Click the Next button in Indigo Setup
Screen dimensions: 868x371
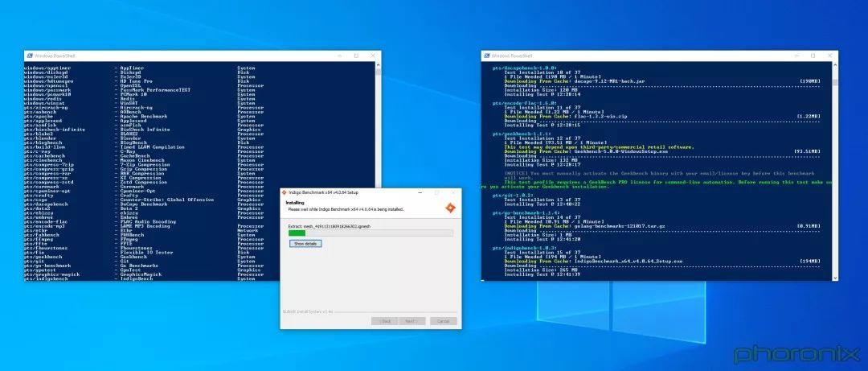[x=411, y=321]
